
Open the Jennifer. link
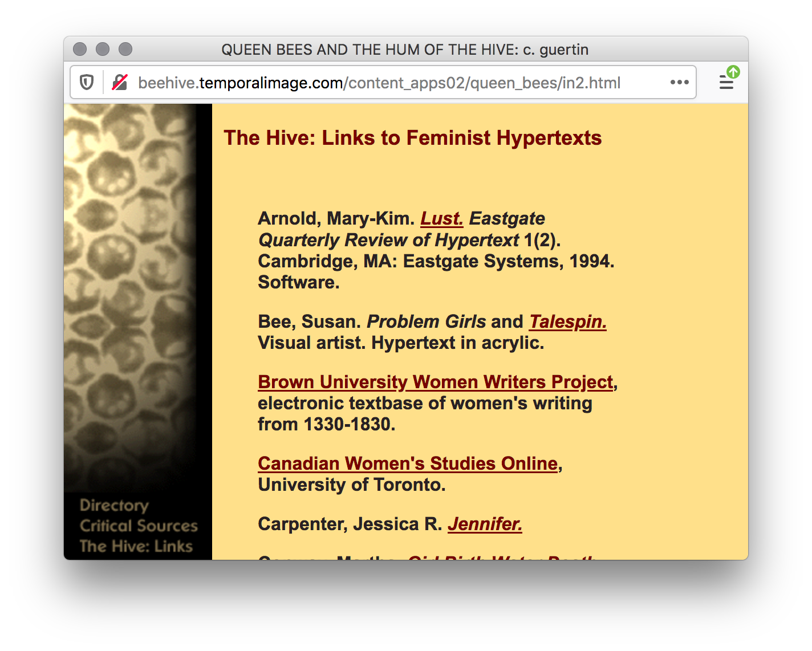click(485, 524)
